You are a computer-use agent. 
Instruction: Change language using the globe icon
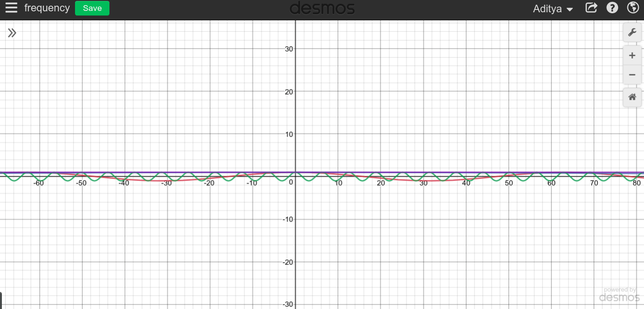pos(633,8)
